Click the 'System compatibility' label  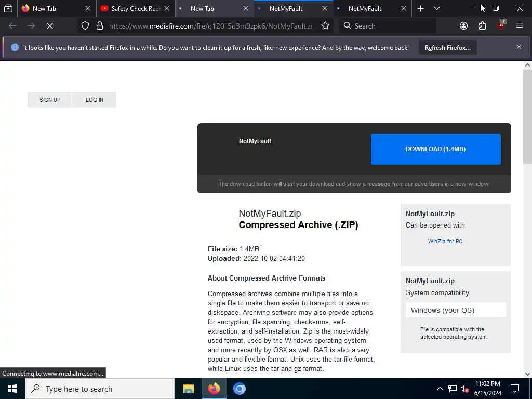pyautogui.click(x=437, y=293)
